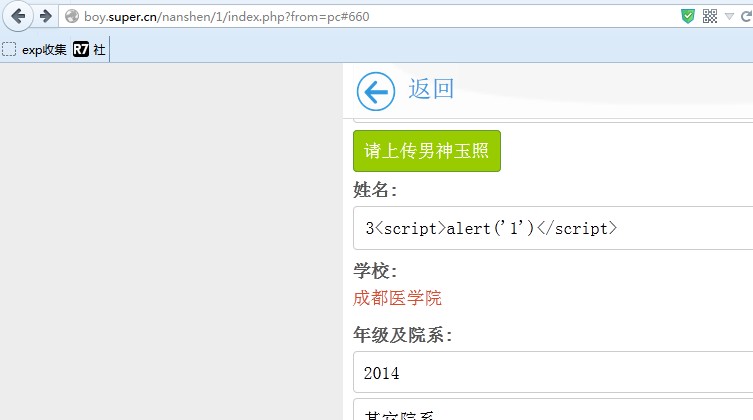
Task: Open the exp收集 bookmark
Action: pos(35,49)
